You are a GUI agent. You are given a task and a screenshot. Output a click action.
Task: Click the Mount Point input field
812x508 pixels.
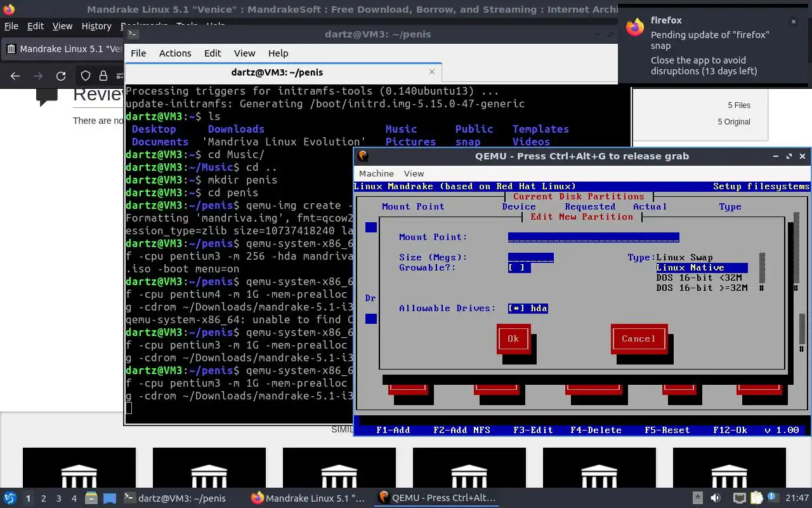pos(594,237)
